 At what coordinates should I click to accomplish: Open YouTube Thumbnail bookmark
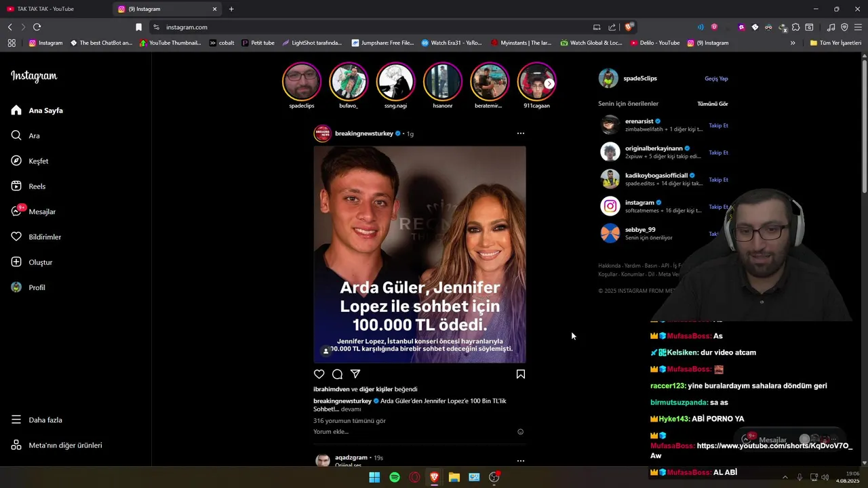click(x=170, y=43)
